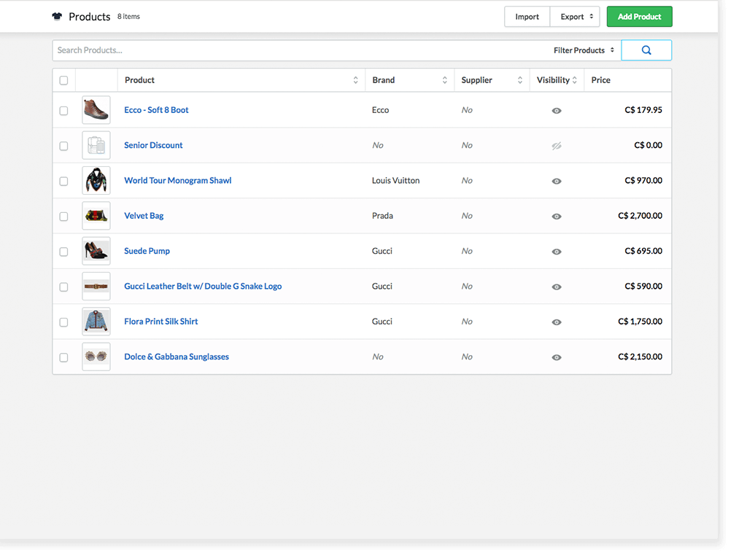747x560 pixels.
Task: Click the green Add Product button
Action: (x=639, y=17)
